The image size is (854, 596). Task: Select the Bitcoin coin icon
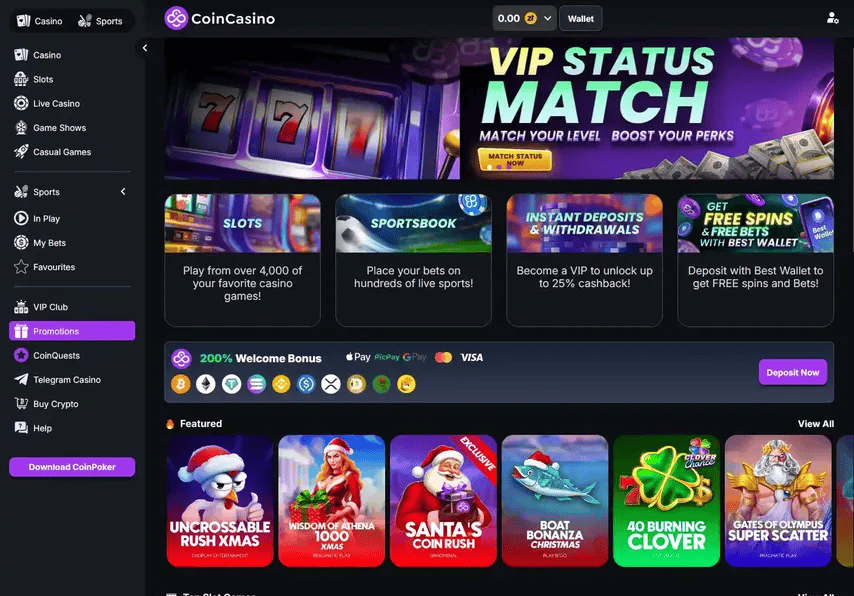(x=181, y=384)
